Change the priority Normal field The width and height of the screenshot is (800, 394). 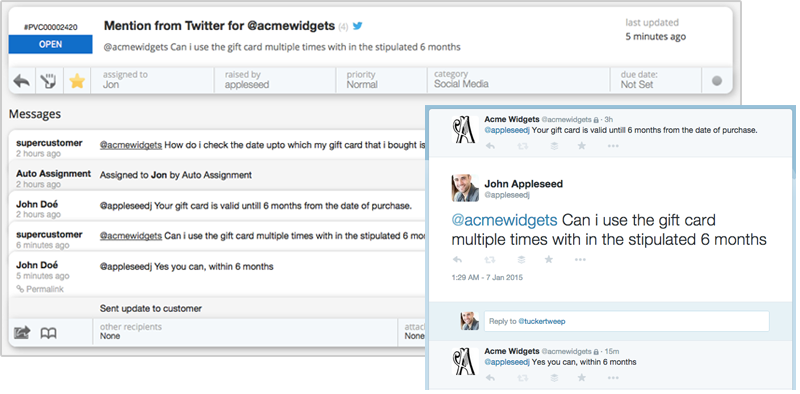(x=382, y=80)
